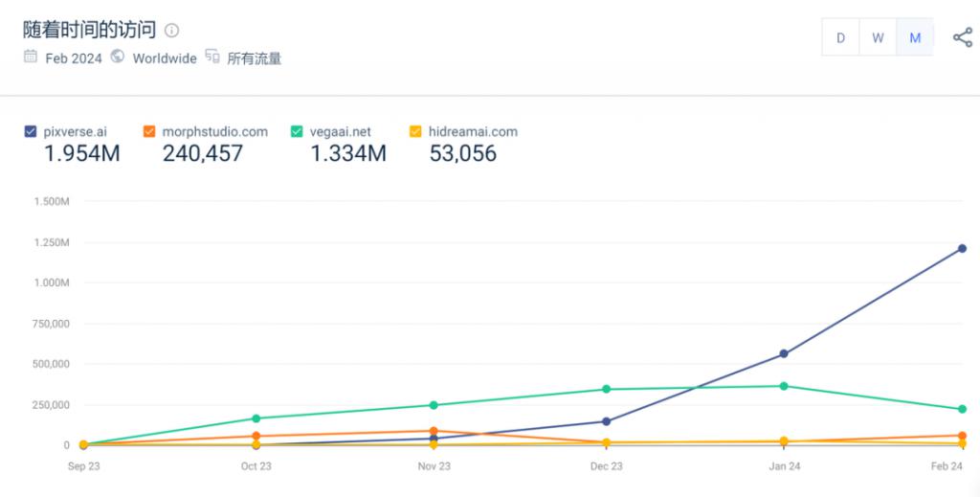Open the 所有流量 traffic type selector
Viewport: 980px width, 497px height.
(x=254, y=58)
